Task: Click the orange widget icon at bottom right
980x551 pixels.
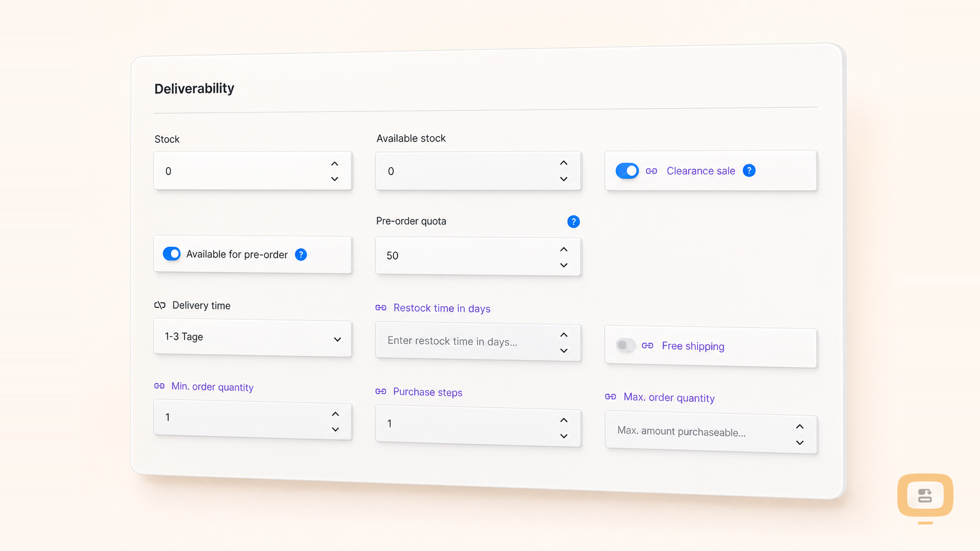Action: pos(925,495)
